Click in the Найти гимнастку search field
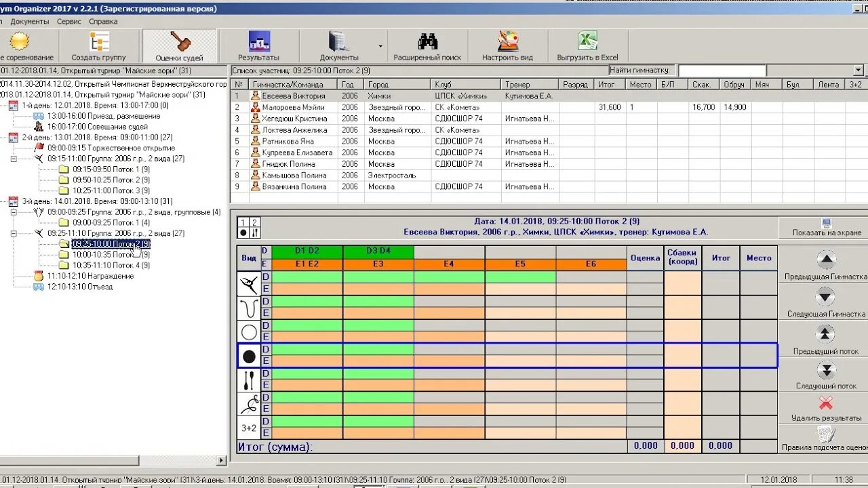This screenshot has width=868, height=488. coord(722,70)
